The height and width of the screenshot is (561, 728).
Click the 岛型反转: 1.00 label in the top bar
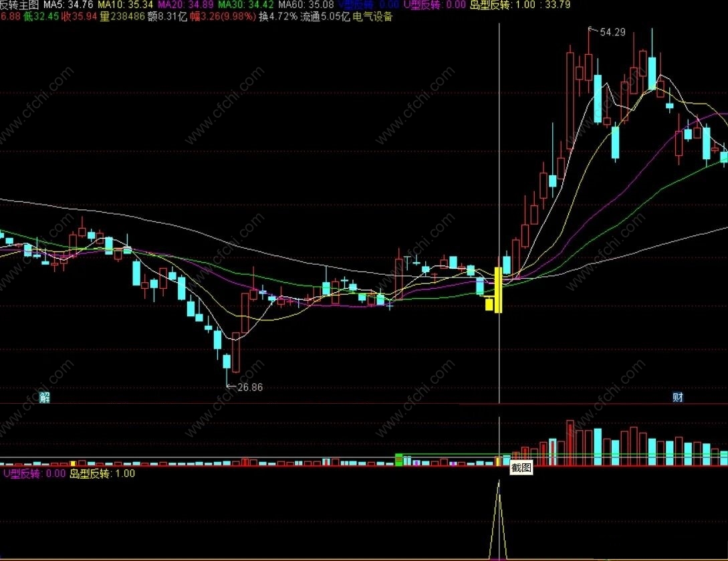[x=503, y=5]
